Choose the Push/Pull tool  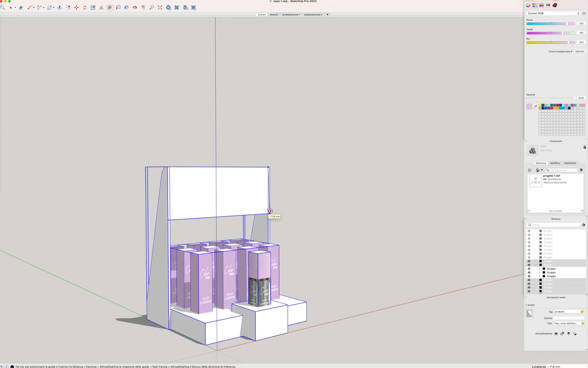click(59, 7)
